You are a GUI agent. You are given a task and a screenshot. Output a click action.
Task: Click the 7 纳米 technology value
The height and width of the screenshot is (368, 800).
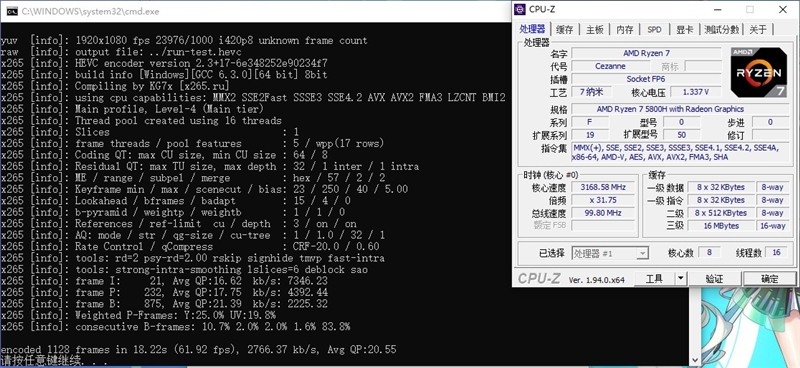coord(592,92)
